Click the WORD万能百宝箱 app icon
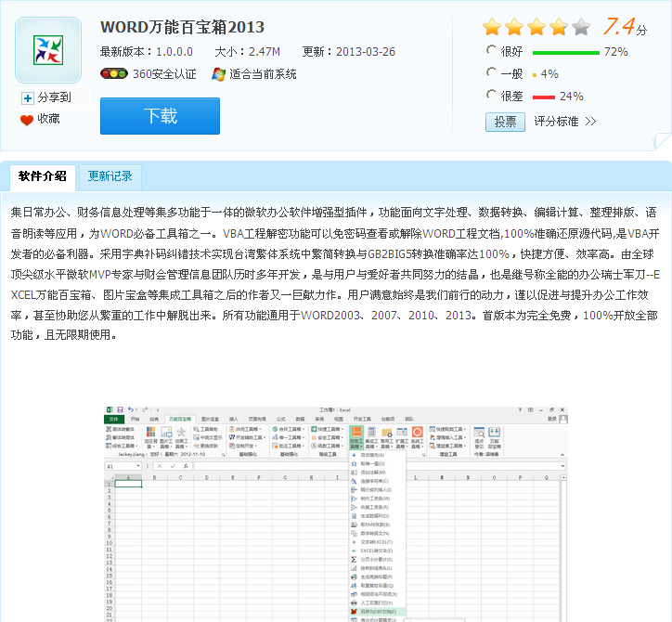This screenshot has width=672, height=622. click(47, 49)
